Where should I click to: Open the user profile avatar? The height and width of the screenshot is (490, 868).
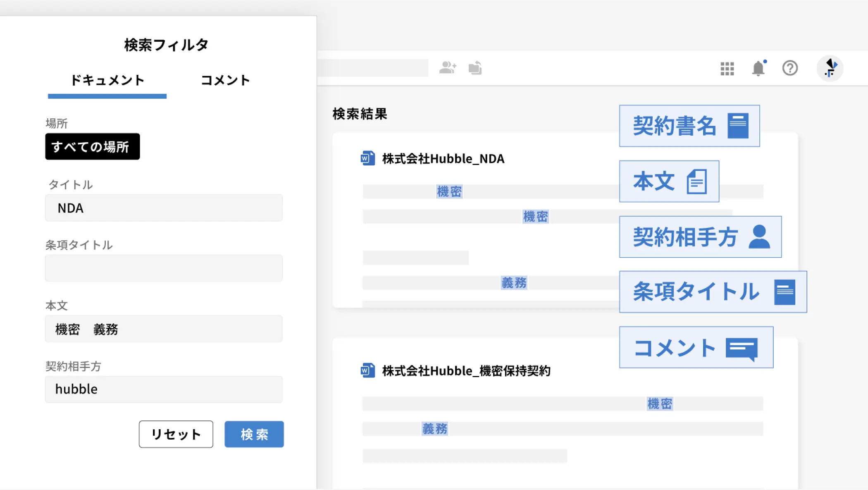(x=830, y=68)
